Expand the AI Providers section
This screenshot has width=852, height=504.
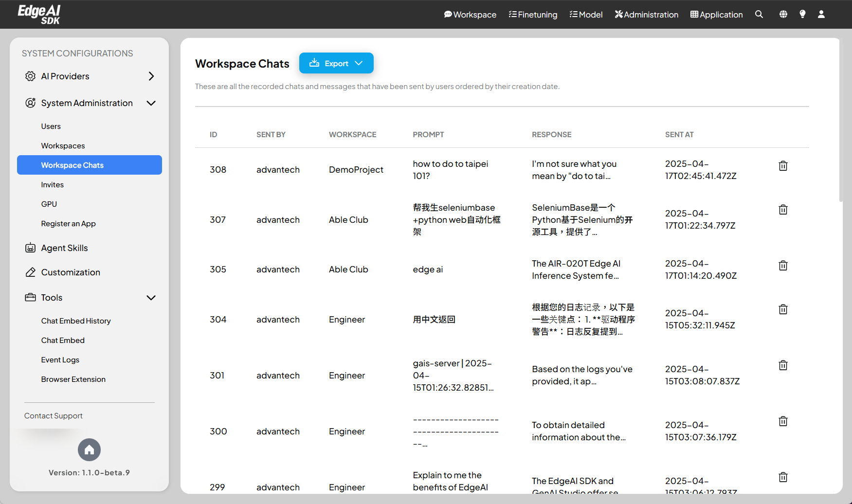coord(151,76)
